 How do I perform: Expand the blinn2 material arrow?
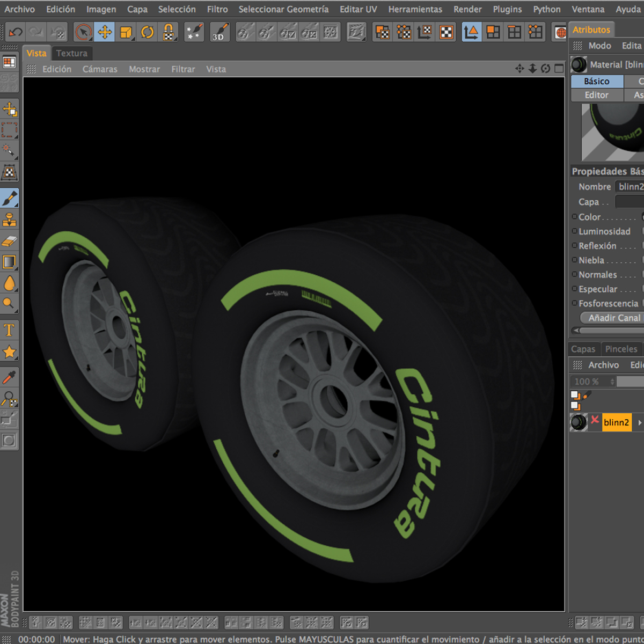coord(640,423)
